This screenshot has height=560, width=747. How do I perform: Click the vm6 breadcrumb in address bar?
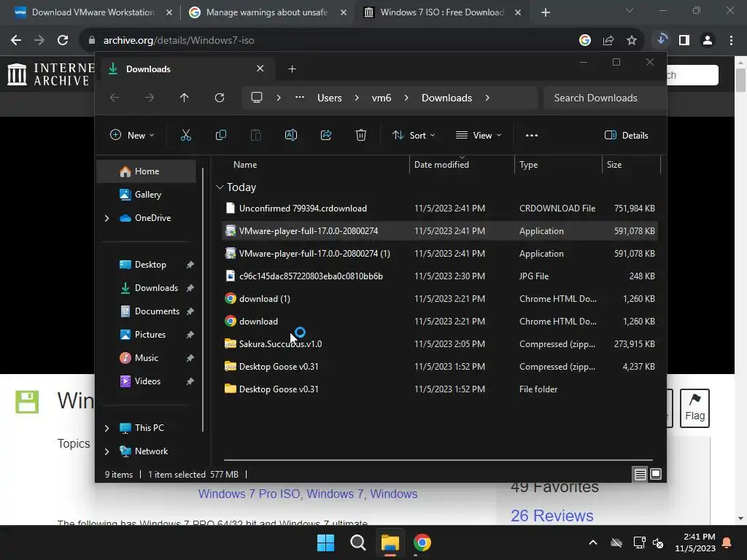(381, 98)
